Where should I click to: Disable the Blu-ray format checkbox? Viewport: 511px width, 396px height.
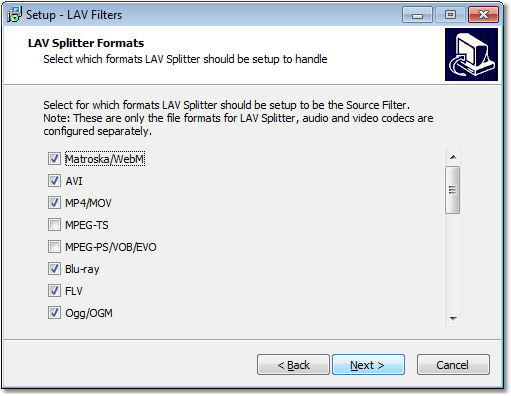point(54,269)
